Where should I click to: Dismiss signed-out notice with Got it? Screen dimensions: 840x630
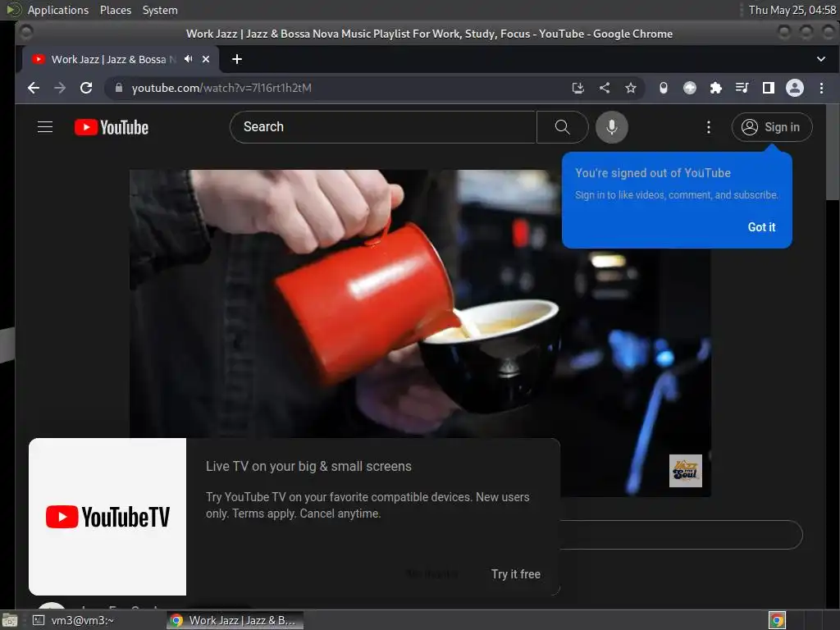click(x=761, y=227)
